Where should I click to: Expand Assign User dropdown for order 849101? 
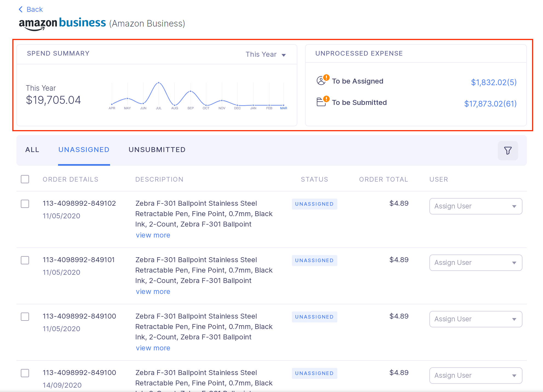click(x=476, y=263)
